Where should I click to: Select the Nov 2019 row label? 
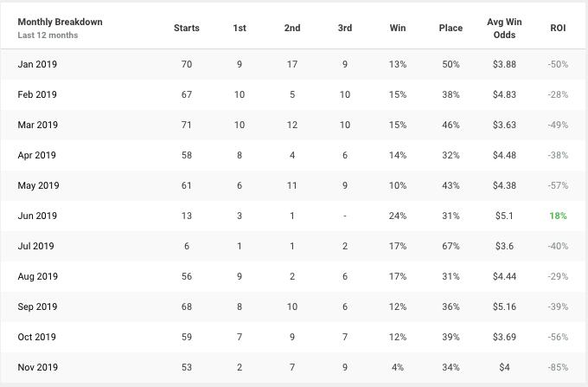coord(37,367)
